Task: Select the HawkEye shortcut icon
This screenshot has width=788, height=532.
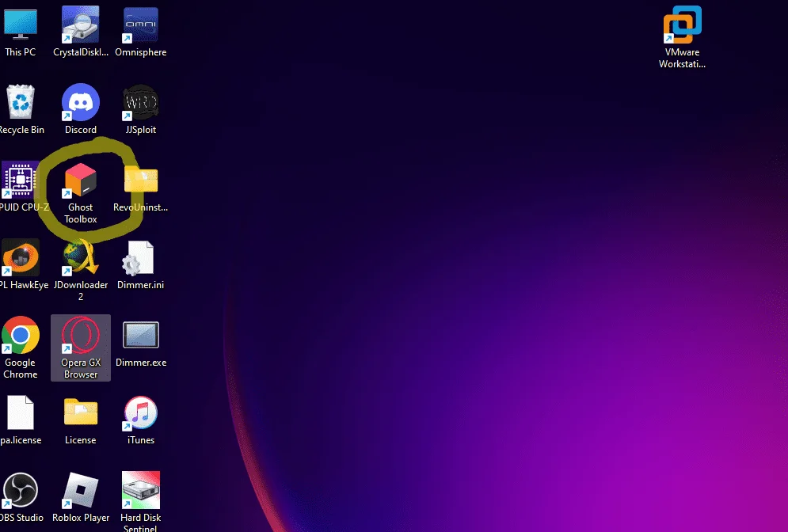Action: [x=20, y=258]
